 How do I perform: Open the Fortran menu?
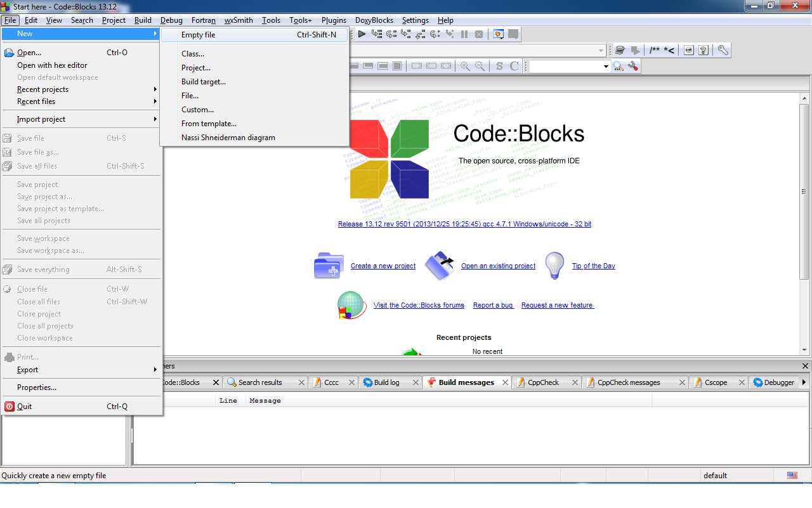pyautogui.click(x=204, y=20)
